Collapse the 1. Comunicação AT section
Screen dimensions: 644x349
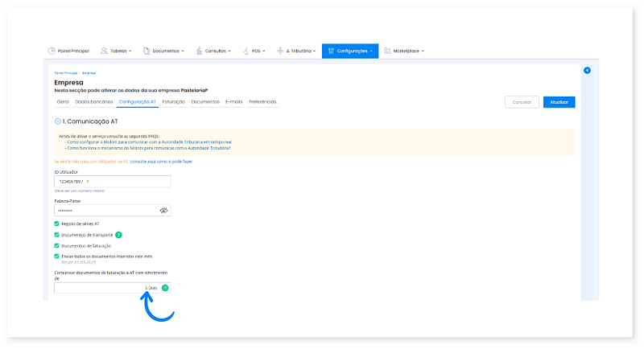[x=57, y=121]
